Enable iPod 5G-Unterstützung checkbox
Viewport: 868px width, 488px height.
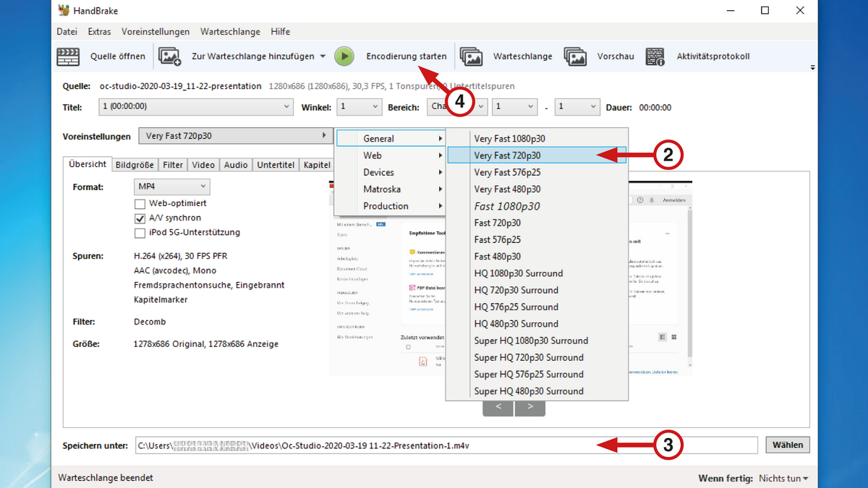(140, 234)
